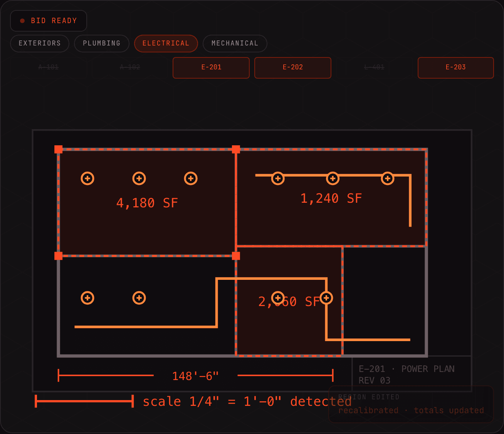
Task: Click the 148'-6" dimension text
Action: [x=195, y=376]
